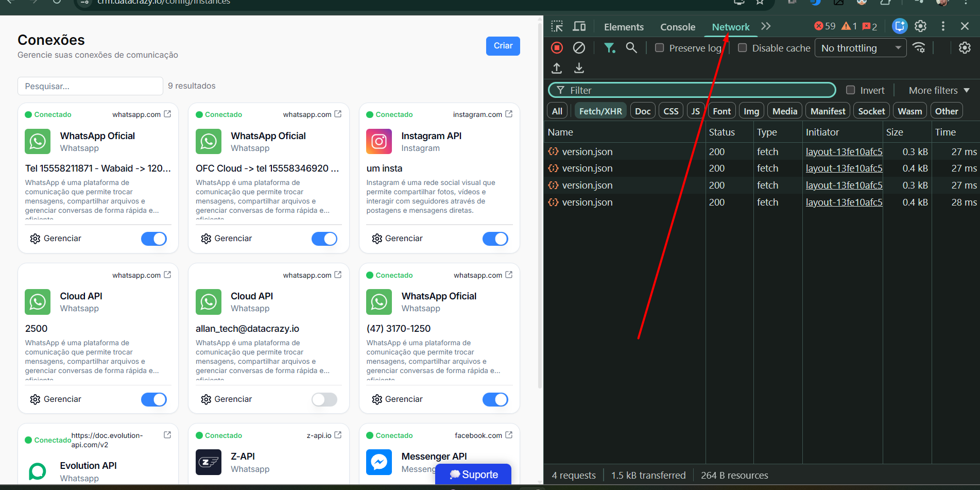Open the instagram.com external link icon
This screenshot has width=980, height=490.
click(509, 114)
